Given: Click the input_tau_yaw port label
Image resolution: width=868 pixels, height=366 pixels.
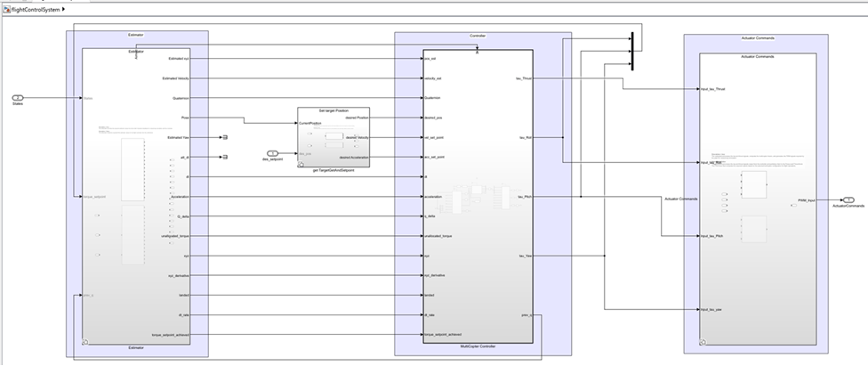Looking at the screenshot, I should 711,309.
